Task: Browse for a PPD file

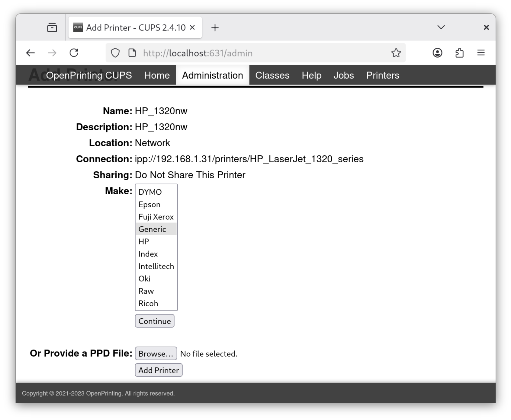Action: pos(156,354)
